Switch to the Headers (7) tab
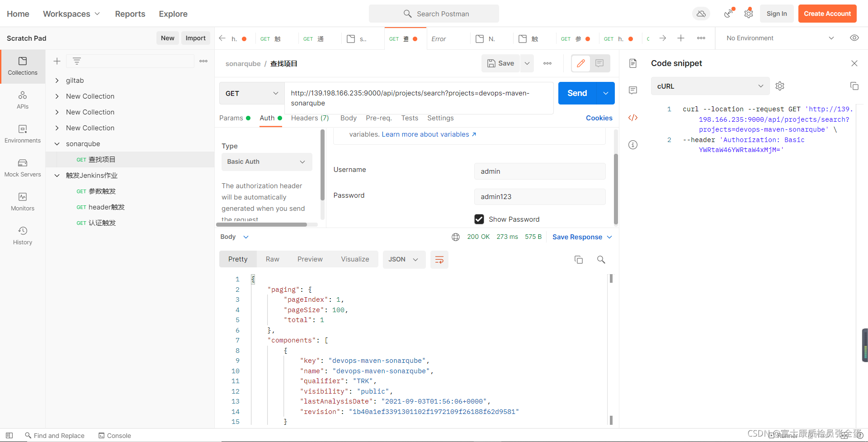 (x=310, y=118)
